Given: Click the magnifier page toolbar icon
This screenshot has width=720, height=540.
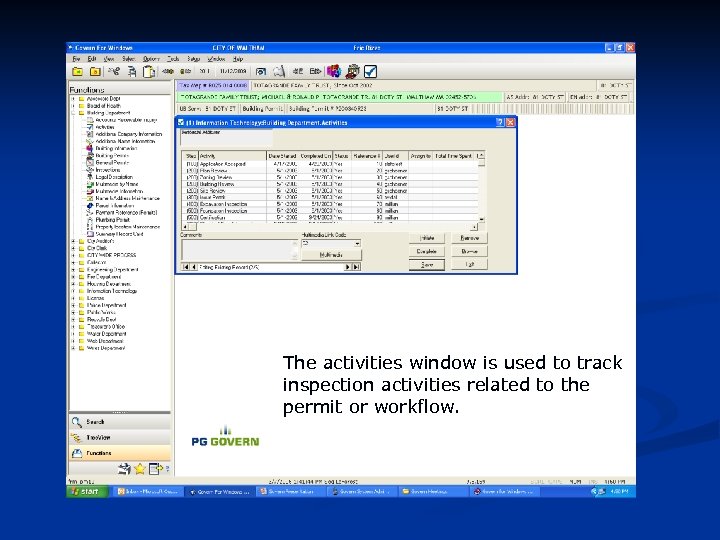Looking at the screenshot, I should 279,72.
